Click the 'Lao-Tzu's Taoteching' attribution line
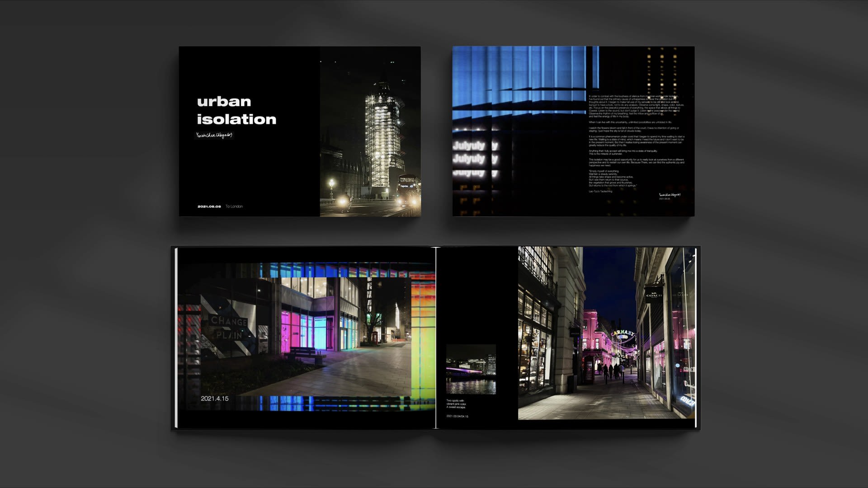This screenshot has height=488, width=868. (x=600, y=192)
